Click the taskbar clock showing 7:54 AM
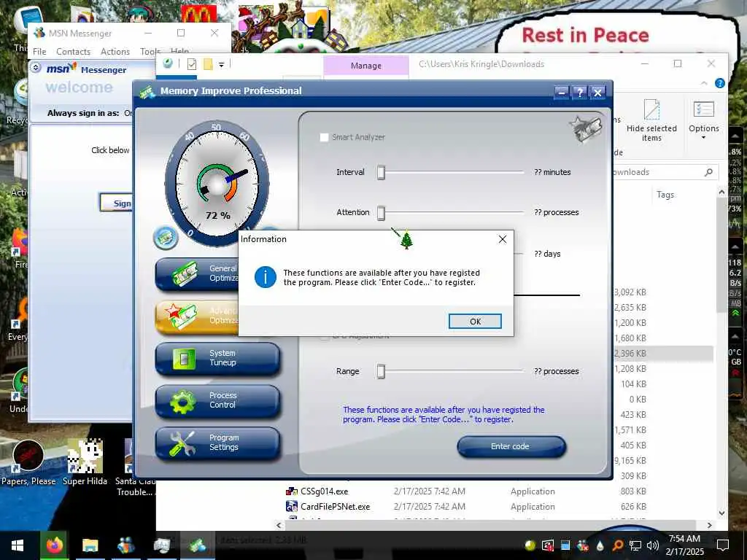 coord(684,545)
